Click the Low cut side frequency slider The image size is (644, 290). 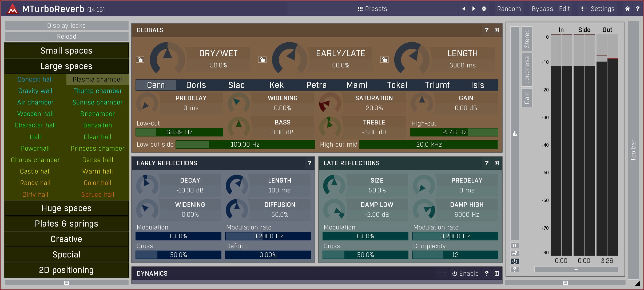(x=245, y=144)
